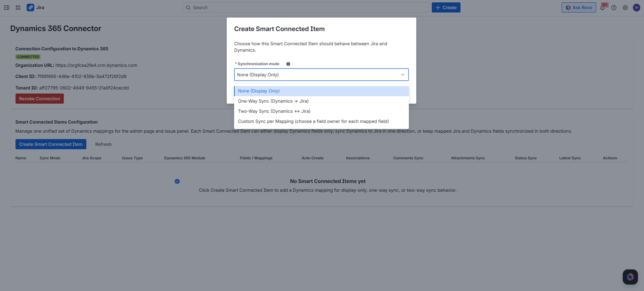Click the Issue Type column header

coord(132,158)
